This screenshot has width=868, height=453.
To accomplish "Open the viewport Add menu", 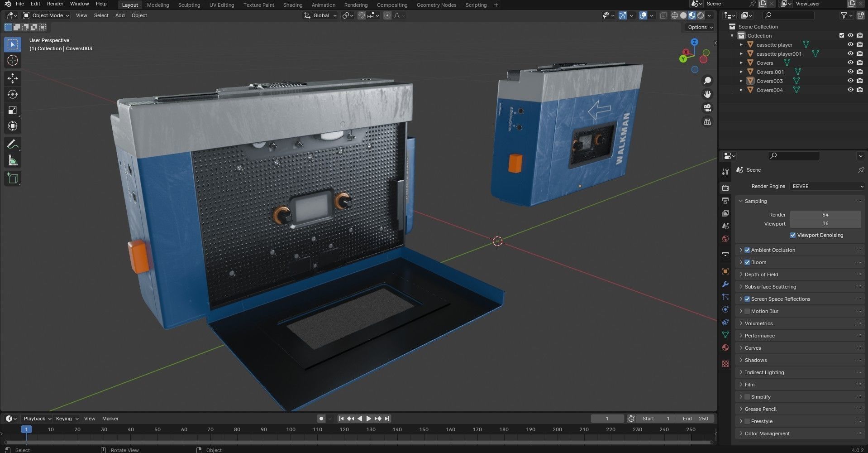I will coord(120,15).
